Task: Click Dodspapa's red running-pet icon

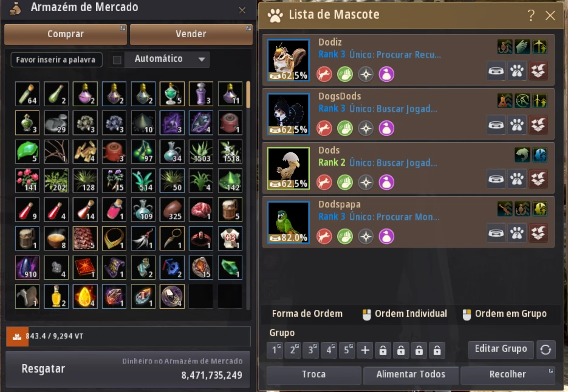Action: click(x=324, y=237)
